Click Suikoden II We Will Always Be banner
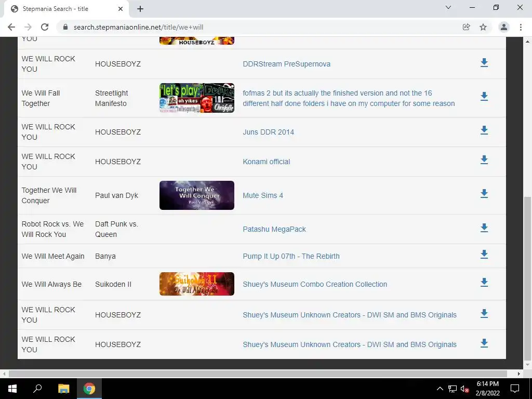This screenshot has height=399, width=532. click(197, 284)
